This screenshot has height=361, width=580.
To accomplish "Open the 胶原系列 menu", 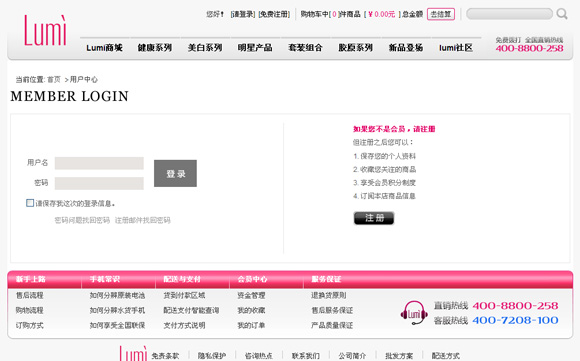I will coord(355,48).
